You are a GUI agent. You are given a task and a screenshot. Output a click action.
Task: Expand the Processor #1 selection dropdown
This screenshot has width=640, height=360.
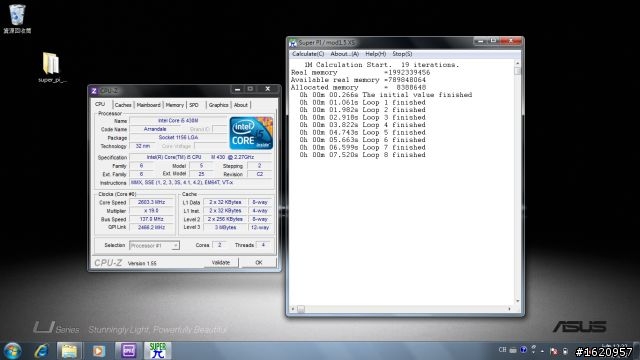coord(175,245)
